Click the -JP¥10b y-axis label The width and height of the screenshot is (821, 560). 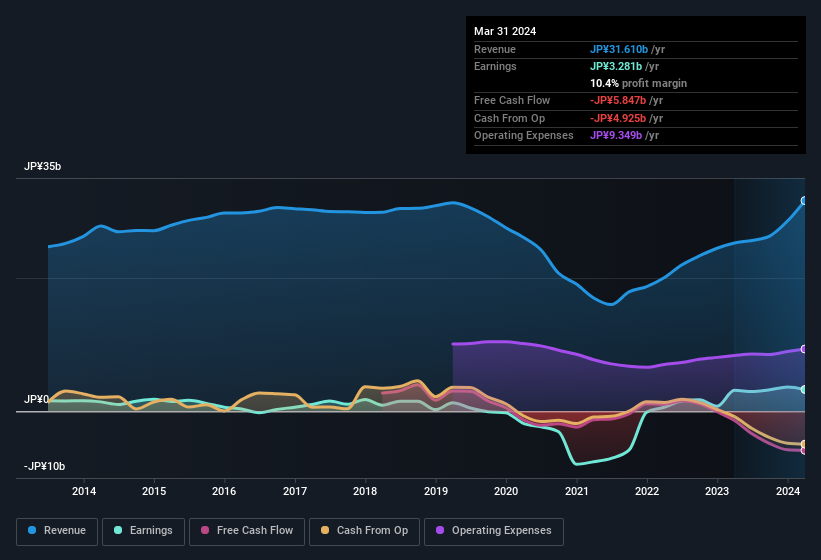click(45, 466)
